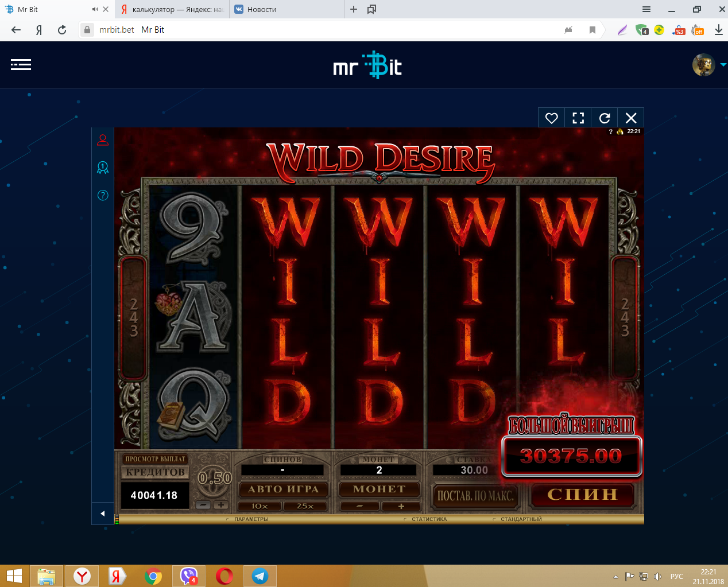Increase number of coins with plus

pyautogui.click(x=401, y=506)
